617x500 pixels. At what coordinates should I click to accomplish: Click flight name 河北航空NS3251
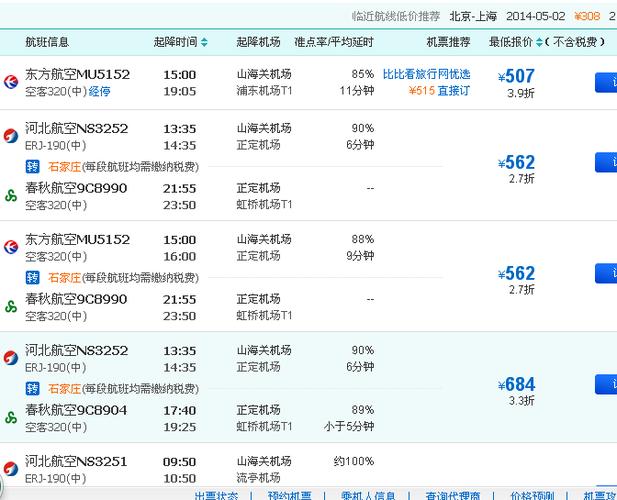[76, 461]
